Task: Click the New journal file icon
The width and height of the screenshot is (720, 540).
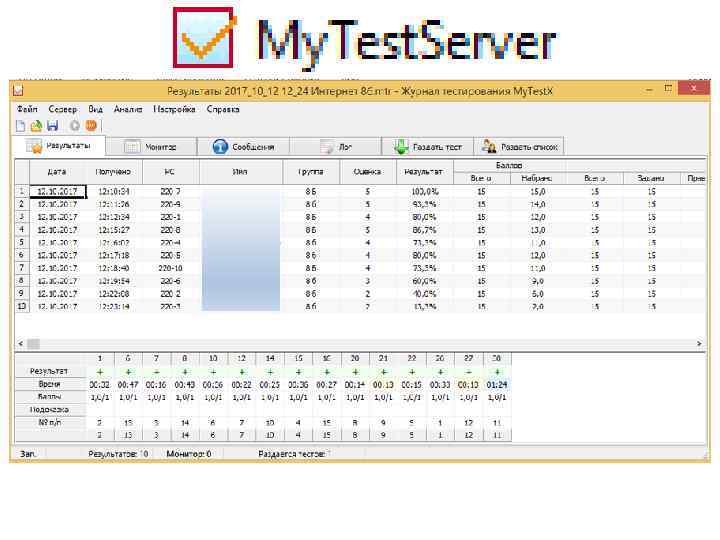Action: [21, 125]
